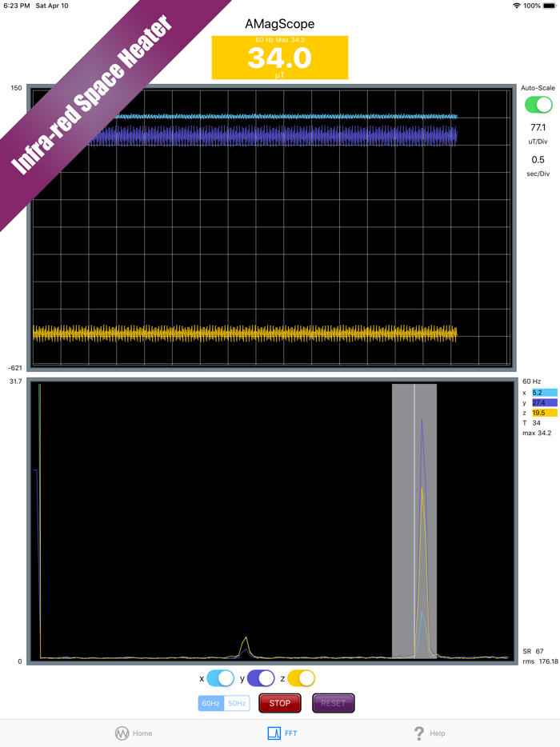Select the 60Hz frequency option
This screenshot has width=560, height=747.
pos(210,703)
